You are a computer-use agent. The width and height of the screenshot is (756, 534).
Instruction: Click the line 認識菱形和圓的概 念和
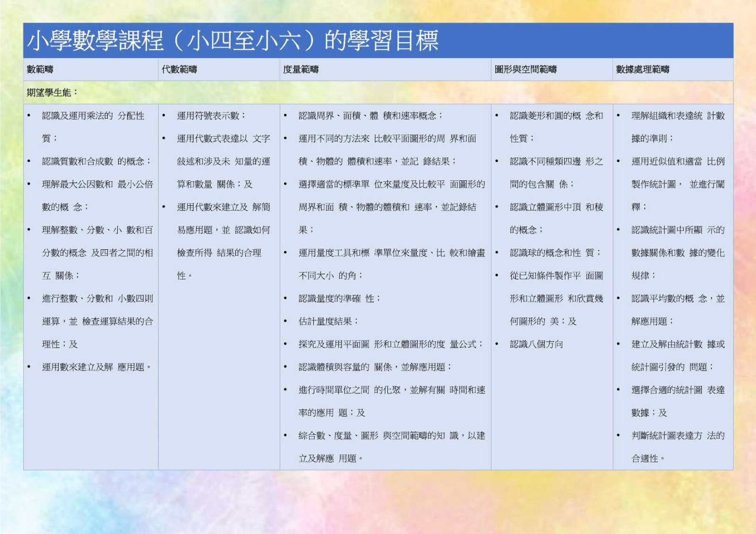[x=557, y=116]
